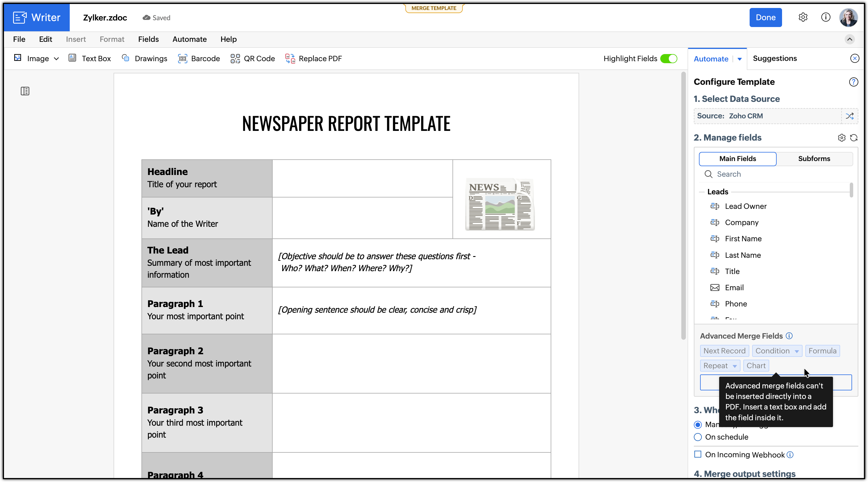Open the Drawings tool
The height and width of the screenshot is (482, 868).
point(145,58)
